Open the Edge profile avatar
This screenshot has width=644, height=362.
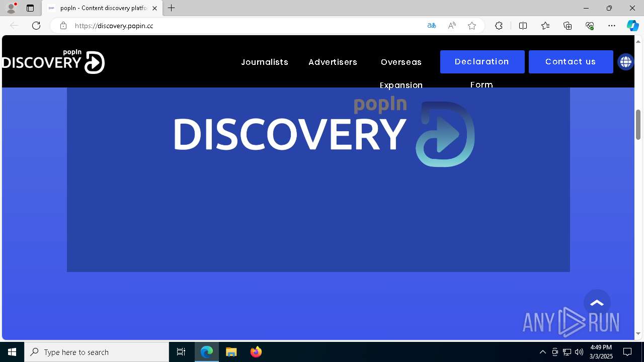pos(11,8)
